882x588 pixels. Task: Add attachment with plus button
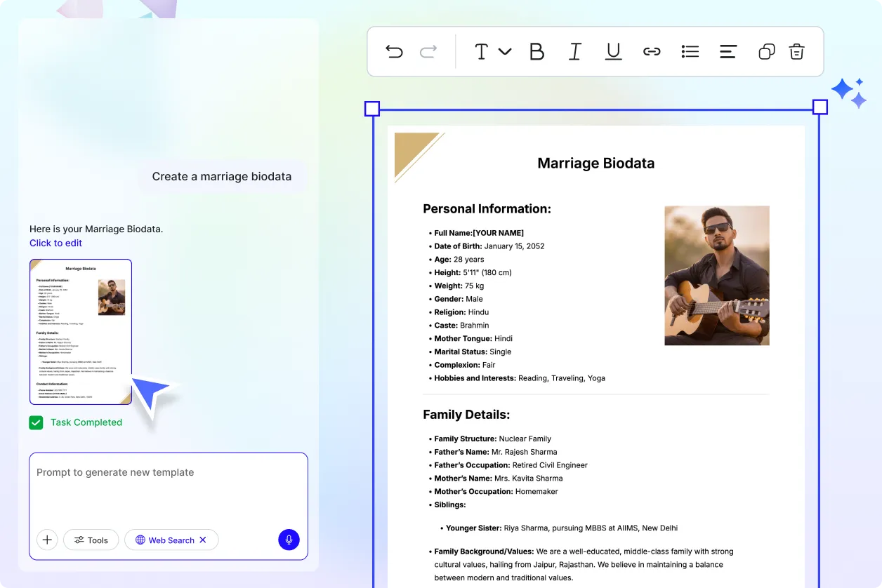[x=47, y=540]
